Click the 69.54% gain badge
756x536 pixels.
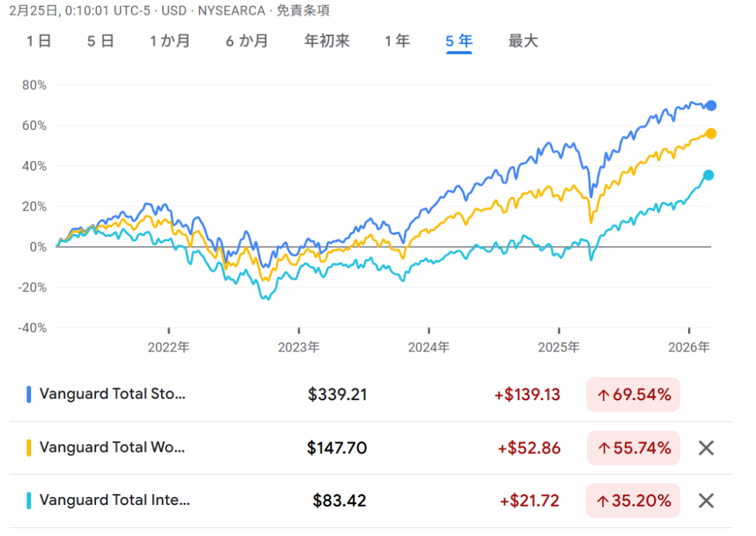(x=633, y=394)
